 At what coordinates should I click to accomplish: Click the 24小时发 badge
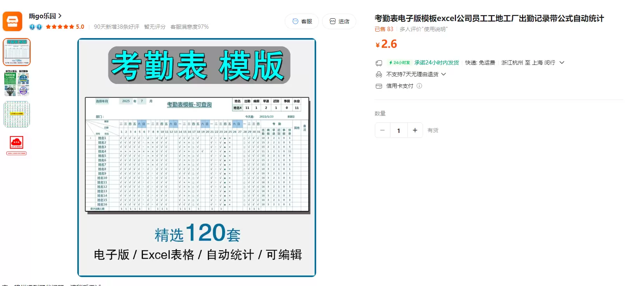pos(399,63)
